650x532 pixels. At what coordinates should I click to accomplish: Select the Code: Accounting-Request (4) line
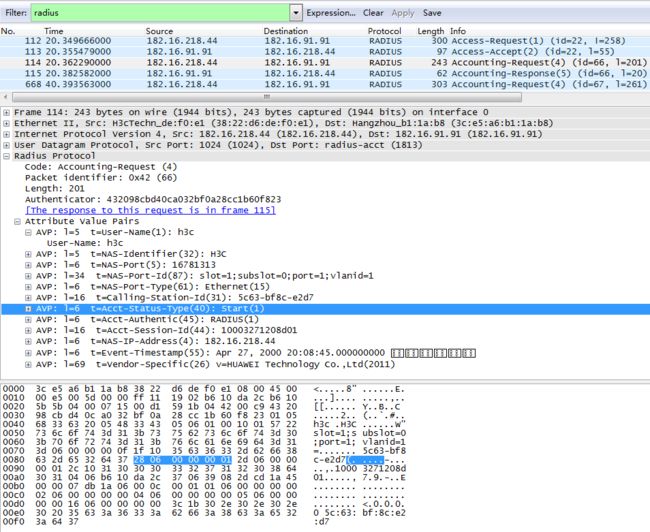(101, 167)
